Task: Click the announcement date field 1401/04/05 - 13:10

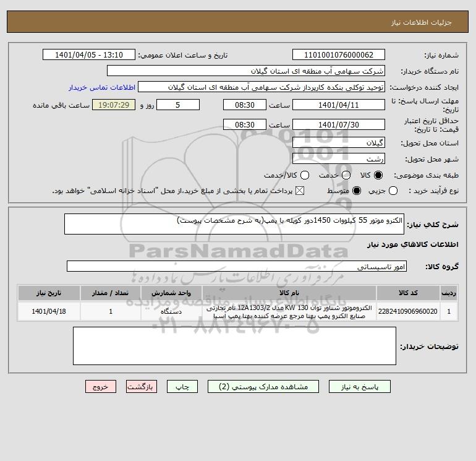Action: 89,54
